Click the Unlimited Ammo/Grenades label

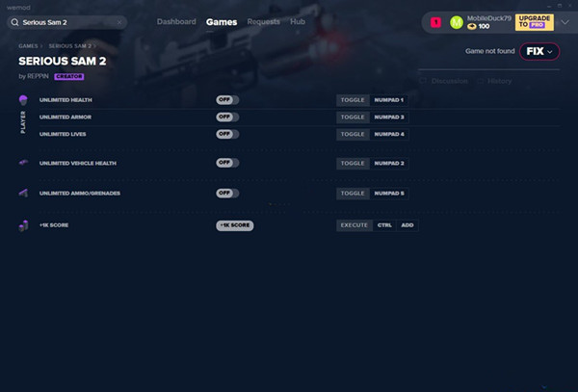tap(80, 194)
